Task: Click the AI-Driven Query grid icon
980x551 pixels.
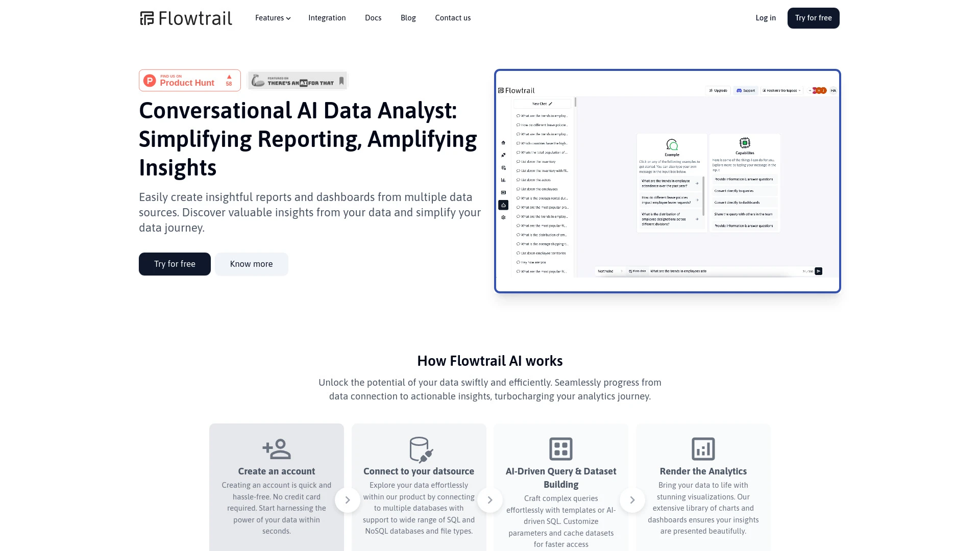Action: point(560,448)
